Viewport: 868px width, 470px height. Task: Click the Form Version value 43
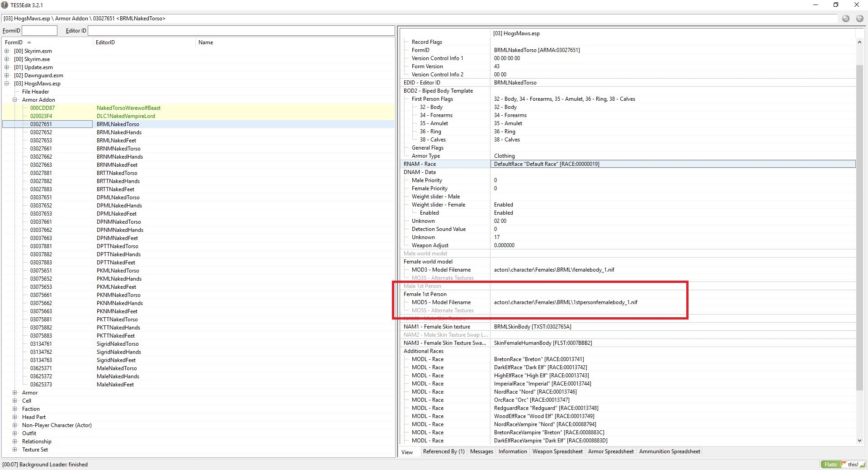pos(497,66)
